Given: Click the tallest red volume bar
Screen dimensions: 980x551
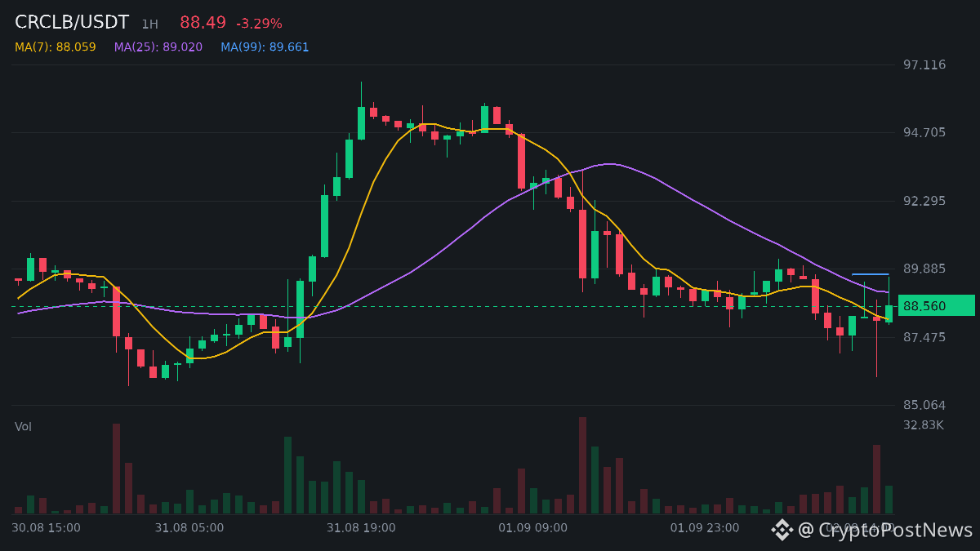Looking at the screenshot, I should pos(582,465).
